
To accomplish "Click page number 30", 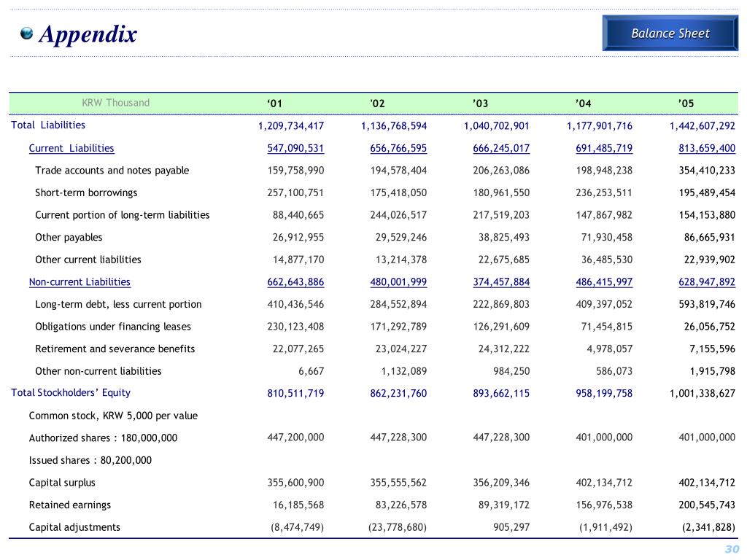I will click(732, 549).
